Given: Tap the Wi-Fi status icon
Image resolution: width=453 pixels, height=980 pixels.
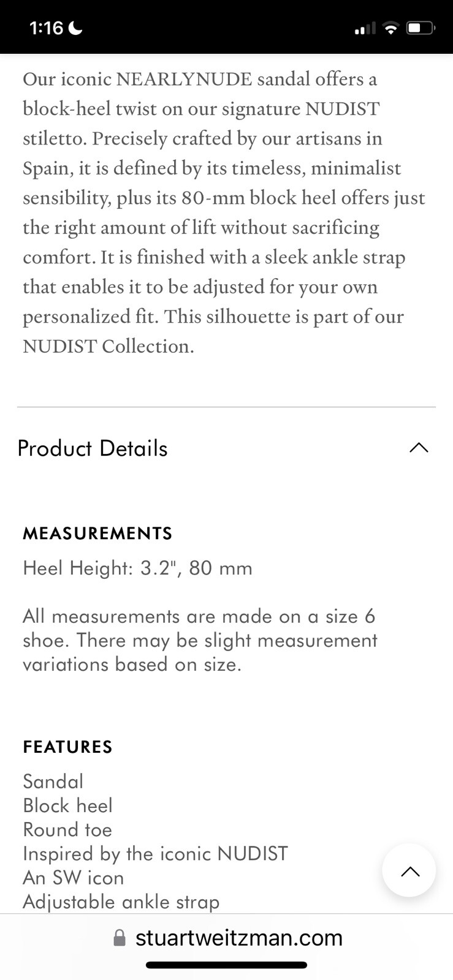Looking at the screenshot, I should [x=390, y=28].
